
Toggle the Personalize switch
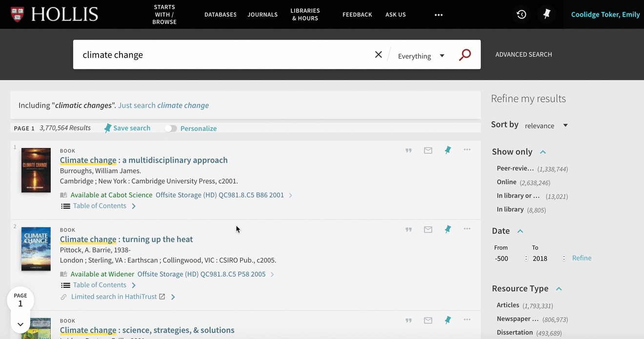click(171, 128)
